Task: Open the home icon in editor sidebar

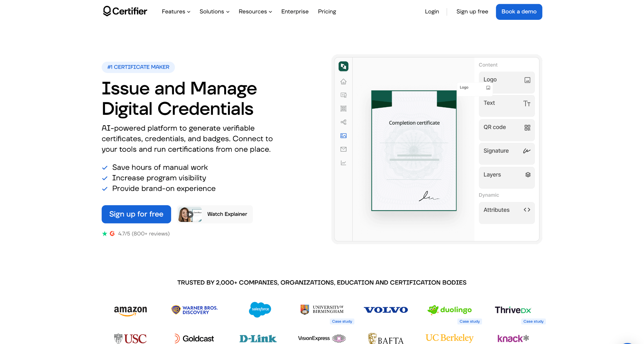Action: tap(343, 82)
